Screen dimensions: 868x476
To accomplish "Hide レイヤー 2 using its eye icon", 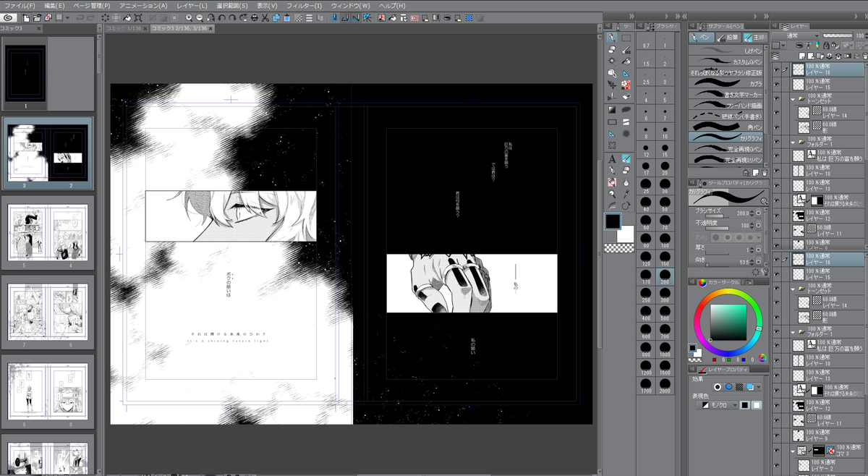I will click(x=777, y=464).
